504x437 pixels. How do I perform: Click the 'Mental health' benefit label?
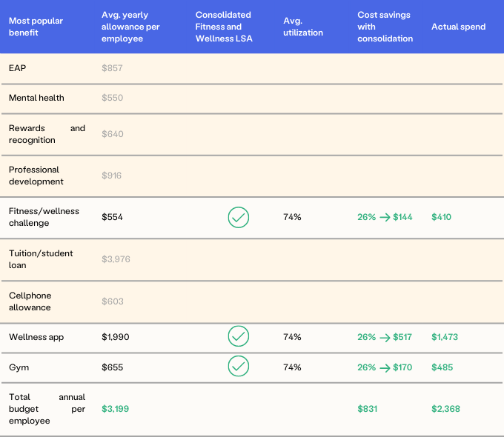36,98
